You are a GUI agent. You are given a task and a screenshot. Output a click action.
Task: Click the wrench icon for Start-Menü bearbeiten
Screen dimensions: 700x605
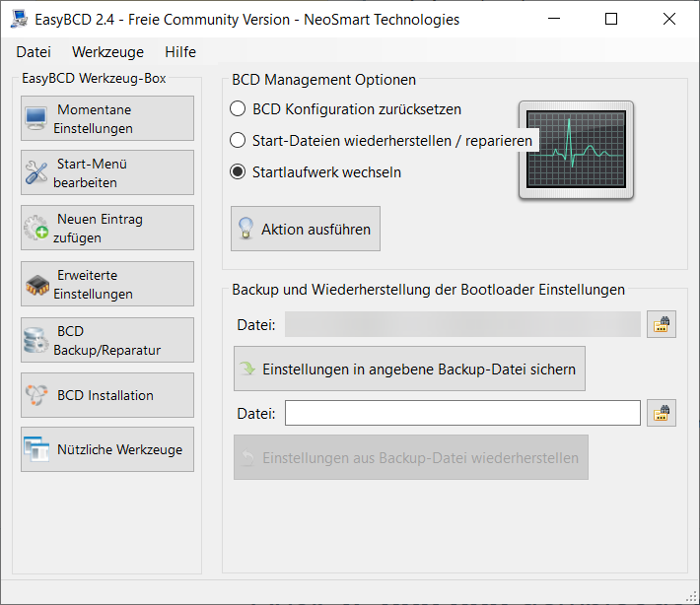pyautogui.click(x=36, y=172)
